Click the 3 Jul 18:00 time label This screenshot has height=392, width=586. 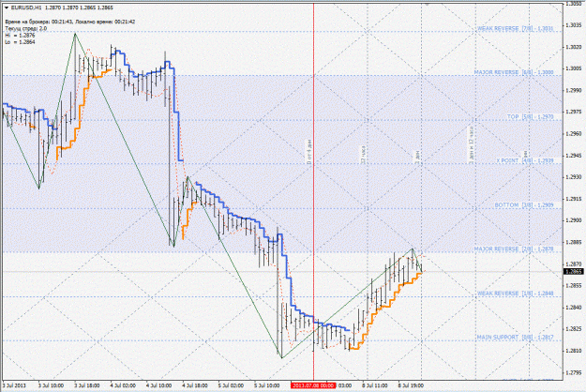[86, 385]
